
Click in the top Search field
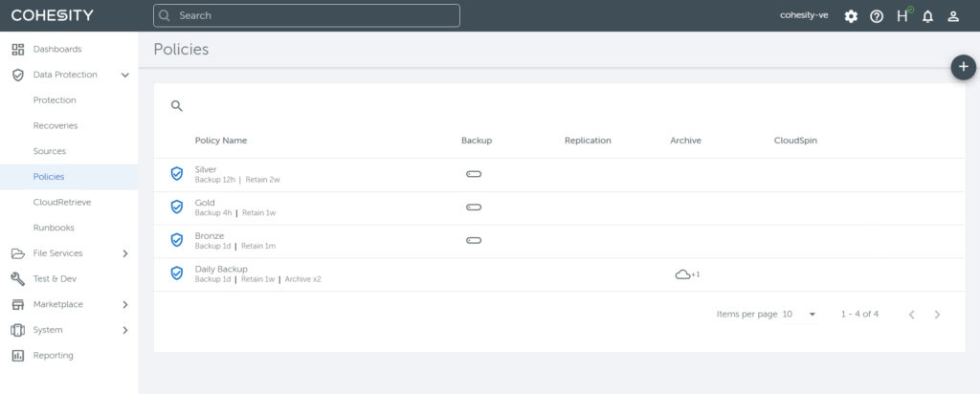[306, 15]
